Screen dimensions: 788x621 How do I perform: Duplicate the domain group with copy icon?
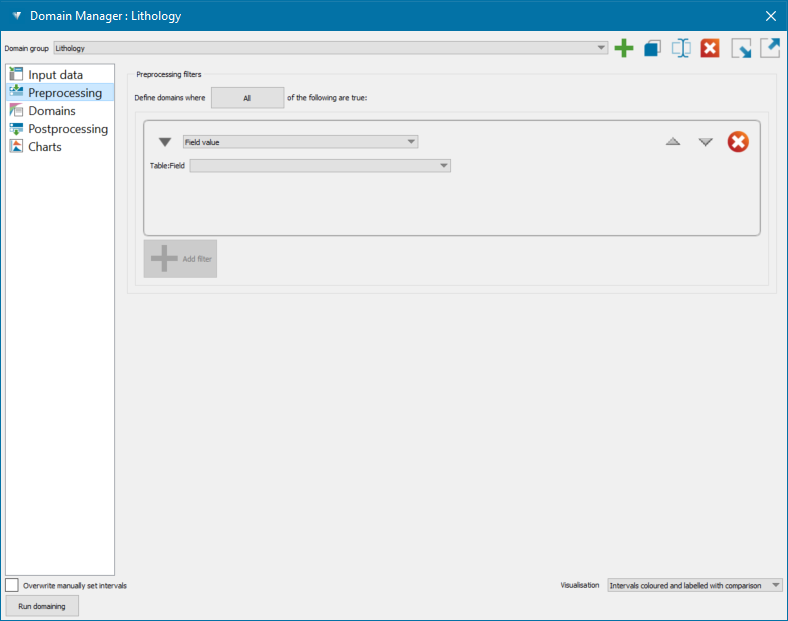tap(652, 48)
